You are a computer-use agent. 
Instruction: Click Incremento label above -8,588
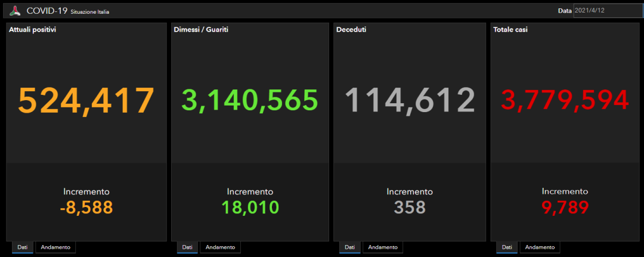[86, 192]
